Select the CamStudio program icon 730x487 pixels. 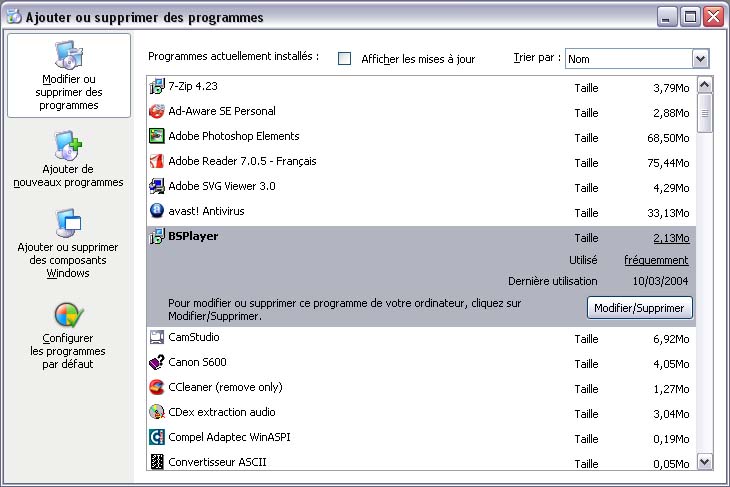click(x=156, y=338)
